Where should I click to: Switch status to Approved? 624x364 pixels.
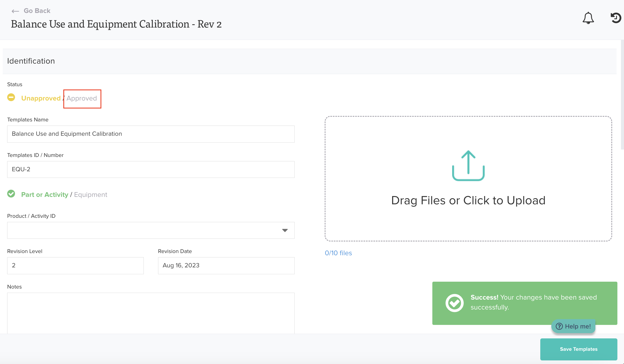coord(82,99)
